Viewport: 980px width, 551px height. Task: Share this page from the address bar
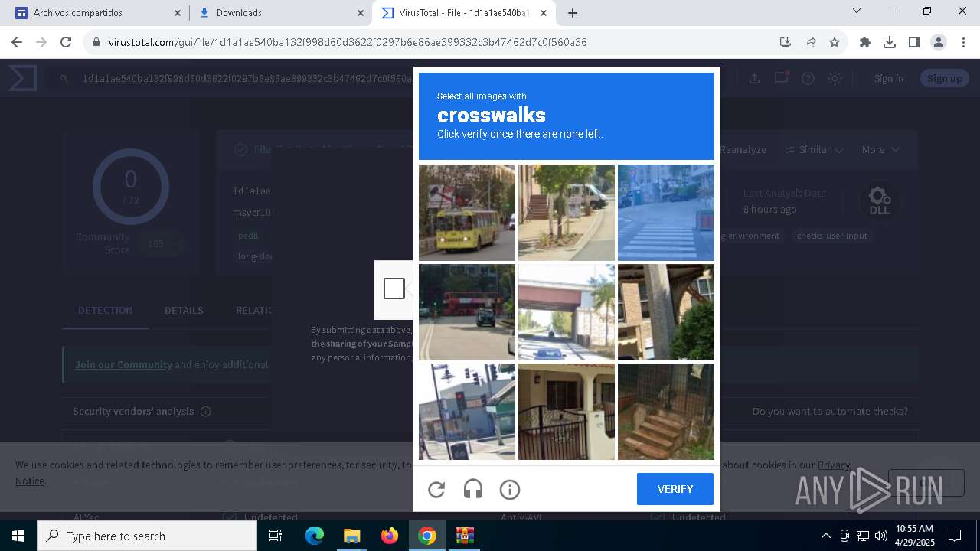click(x=810, y=42)
